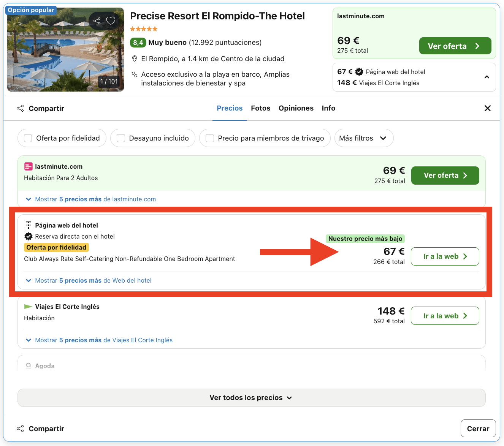Switch to the Fotos tab

pos(260,108)
